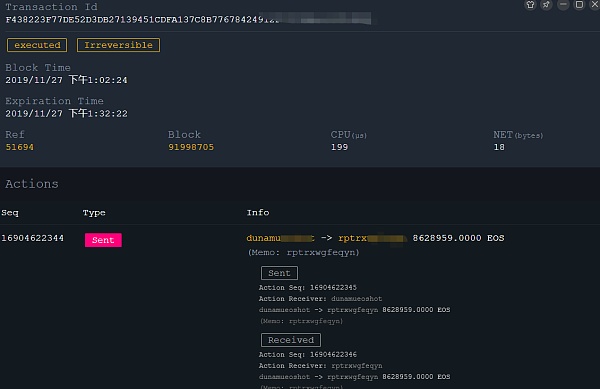Click the Block Time label

pos(38,68)
